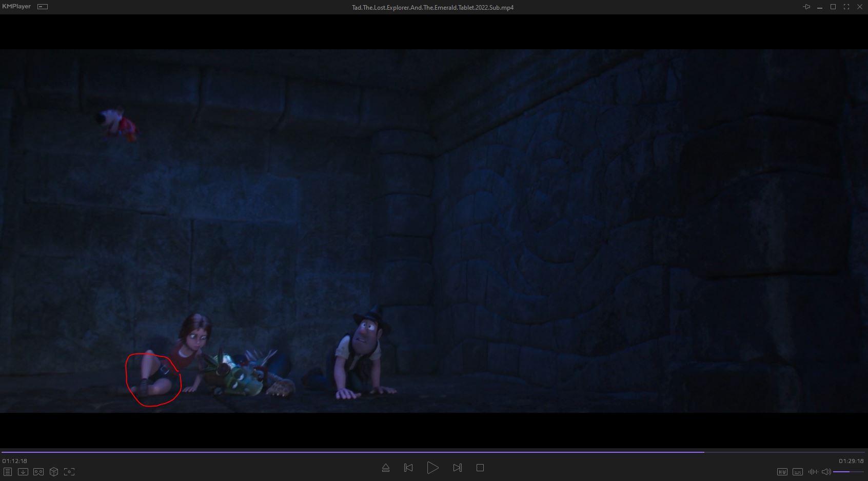Viewport: 868px width, 481px height.
Task: Stop video playback
Action: point(480,468)
